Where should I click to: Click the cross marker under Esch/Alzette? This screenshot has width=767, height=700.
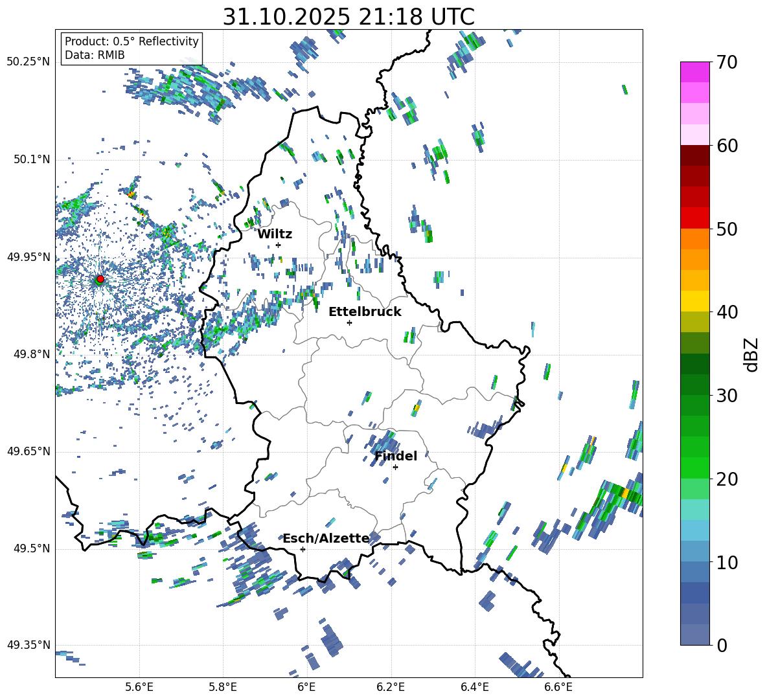tap(303, 549)
